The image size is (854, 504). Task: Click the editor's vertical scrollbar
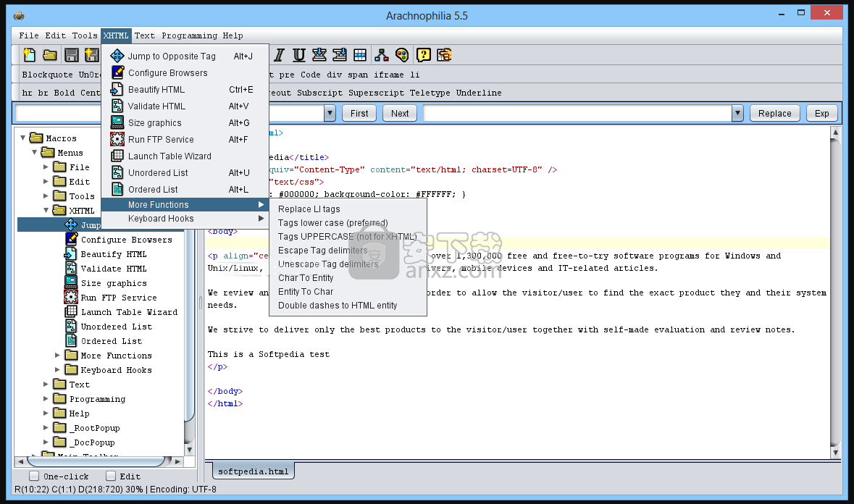tap(835, 291)
